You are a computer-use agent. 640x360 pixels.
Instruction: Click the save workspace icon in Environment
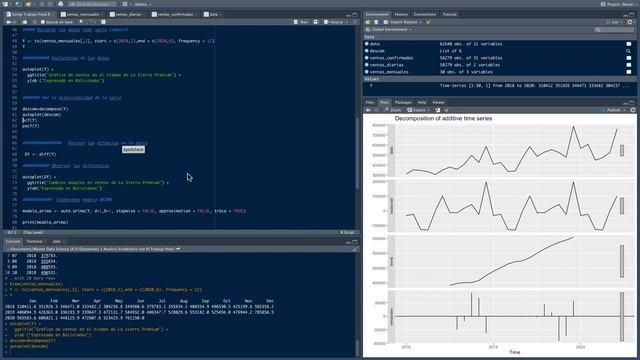tap(376, 22)
